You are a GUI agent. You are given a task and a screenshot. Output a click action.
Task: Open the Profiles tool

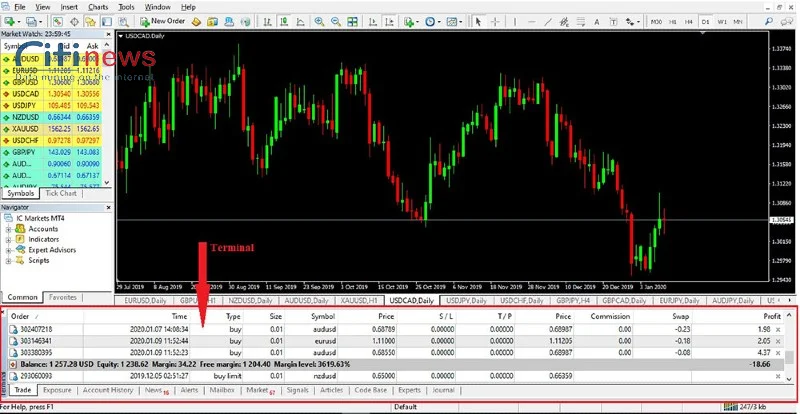32,21
